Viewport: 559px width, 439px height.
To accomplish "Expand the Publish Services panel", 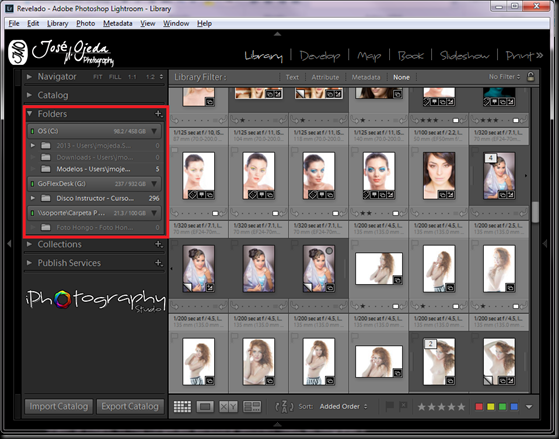I will pos(29,262).
